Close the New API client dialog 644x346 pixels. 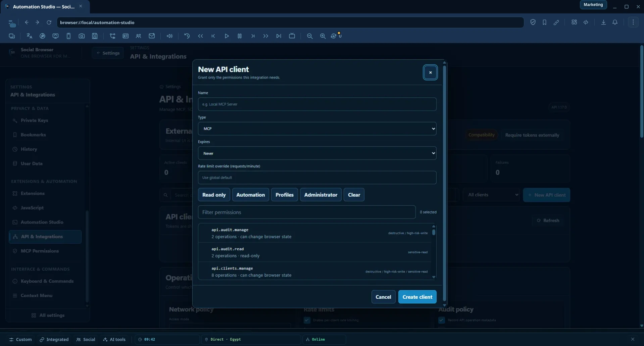point(430,72)
